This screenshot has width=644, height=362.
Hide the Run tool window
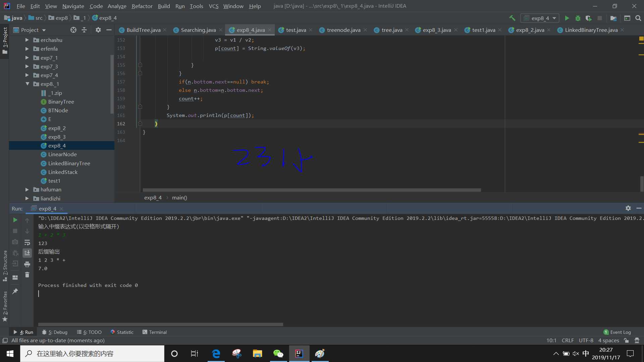tap(639, 208)
